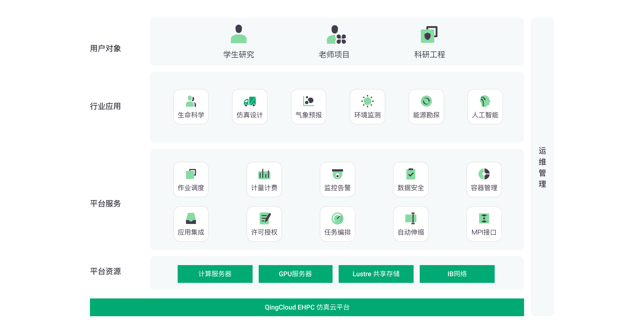Click the 容器管理 pie icon
Image resolution: width=644 pixels, height=334 pixels.
[x=484, y=174]
